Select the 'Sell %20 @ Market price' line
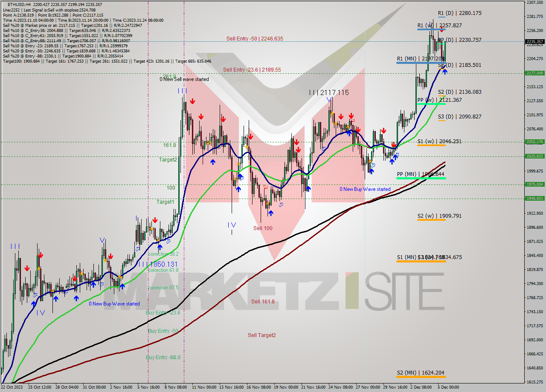Screen dimensions: 546x392 [x=73, y=25]
